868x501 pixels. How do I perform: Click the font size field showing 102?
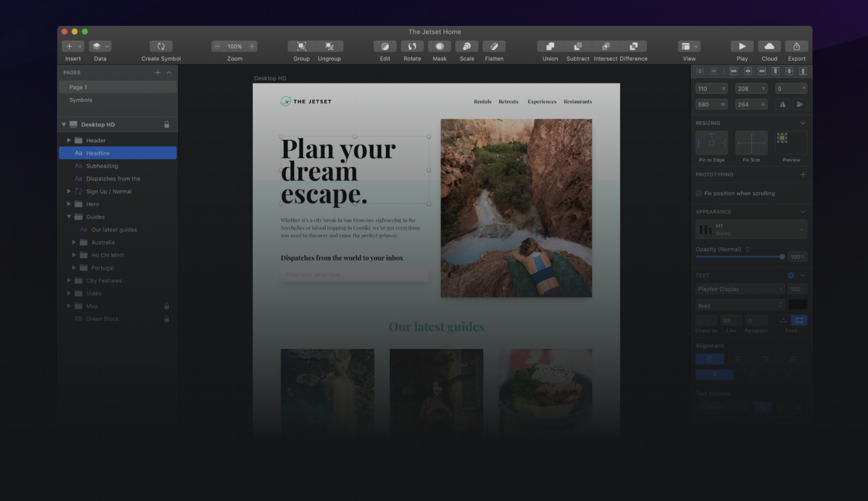[x=797, y=289]
